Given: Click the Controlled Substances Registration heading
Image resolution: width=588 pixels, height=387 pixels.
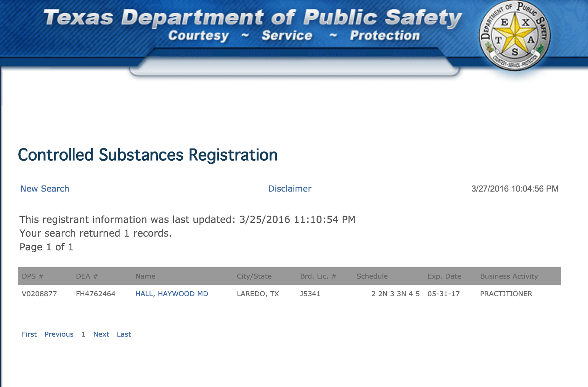Looking at the screenshot, I should click(x=148, y=155).
